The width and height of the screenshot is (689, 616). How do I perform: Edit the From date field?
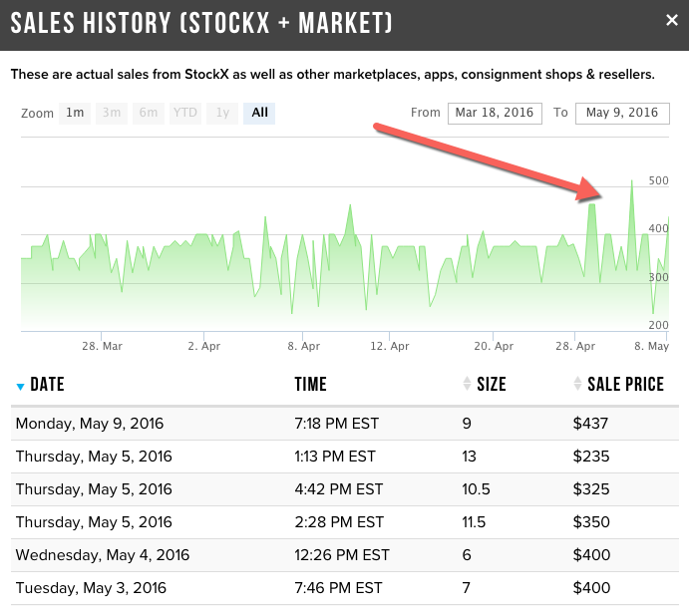pyautogui.click(x=495, y=114)
